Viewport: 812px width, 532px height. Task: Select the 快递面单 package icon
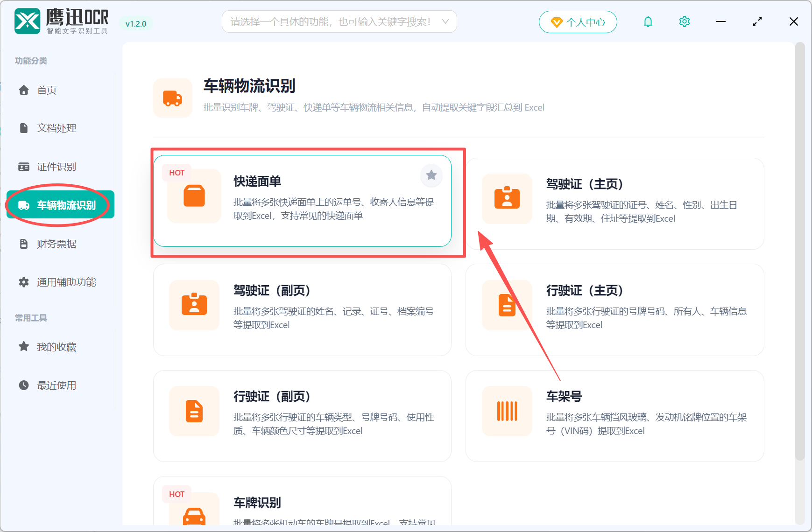[194, 196]
